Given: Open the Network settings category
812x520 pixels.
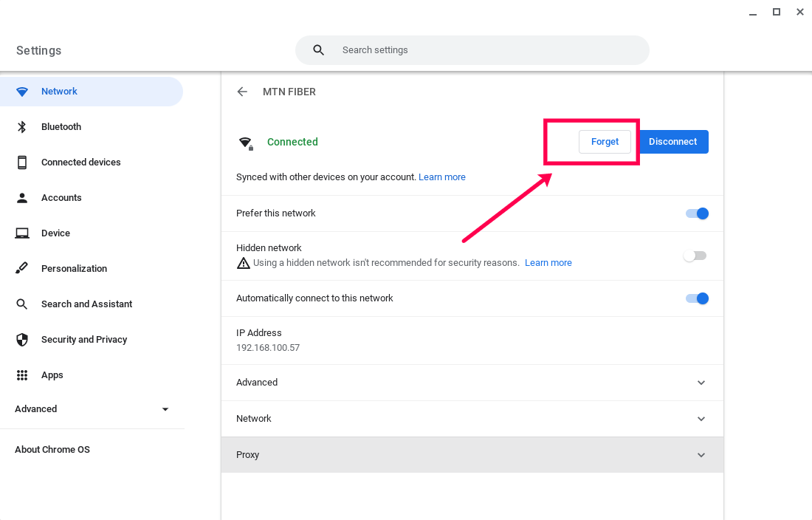Looking at the screenshot, I should coord(92,92).
